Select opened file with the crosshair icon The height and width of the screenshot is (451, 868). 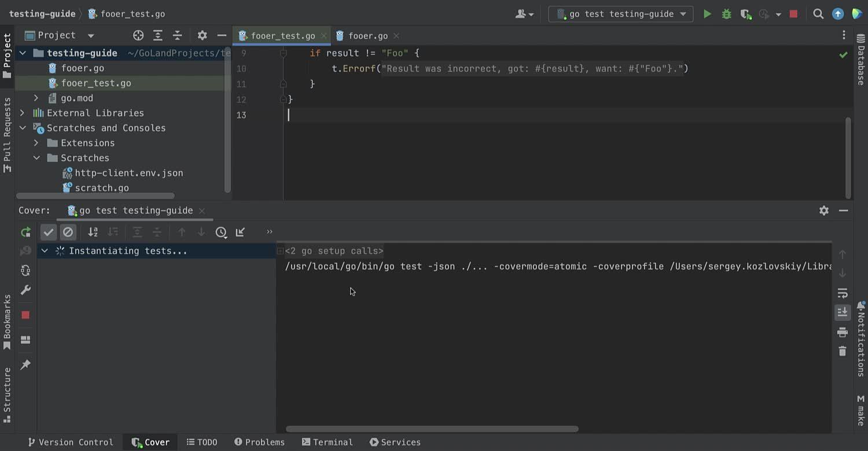pyautogui.click(x=138, y=36)
